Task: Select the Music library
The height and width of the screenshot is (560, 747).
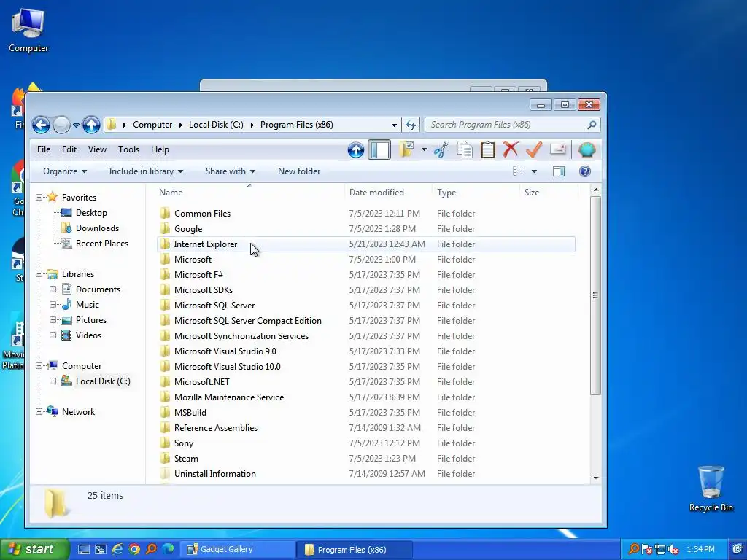Action: pos(88,305)
